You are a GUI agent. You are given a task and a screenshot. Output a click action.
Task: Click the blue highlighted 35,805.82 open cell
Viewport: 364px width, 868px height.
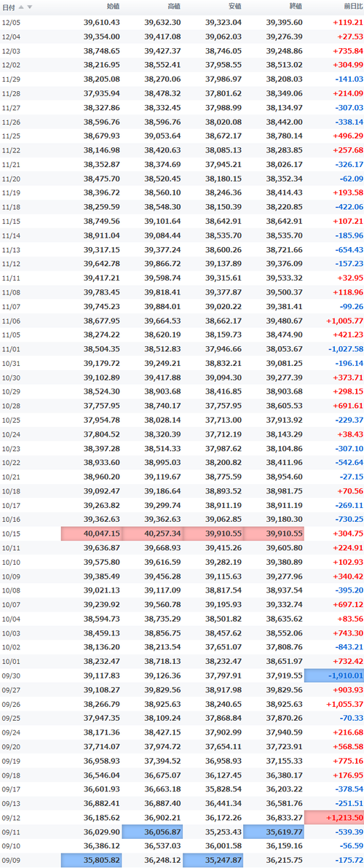(x=92, y=860)
